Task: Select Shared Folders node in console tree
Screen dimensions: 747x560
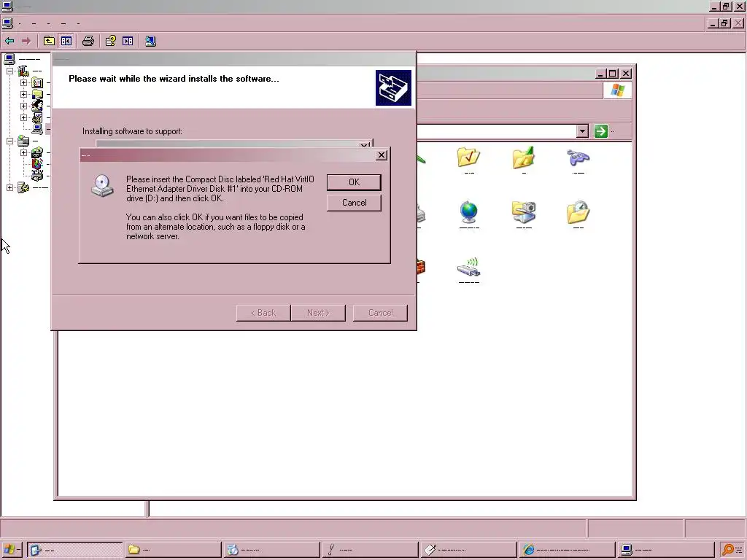Action: 40,94
